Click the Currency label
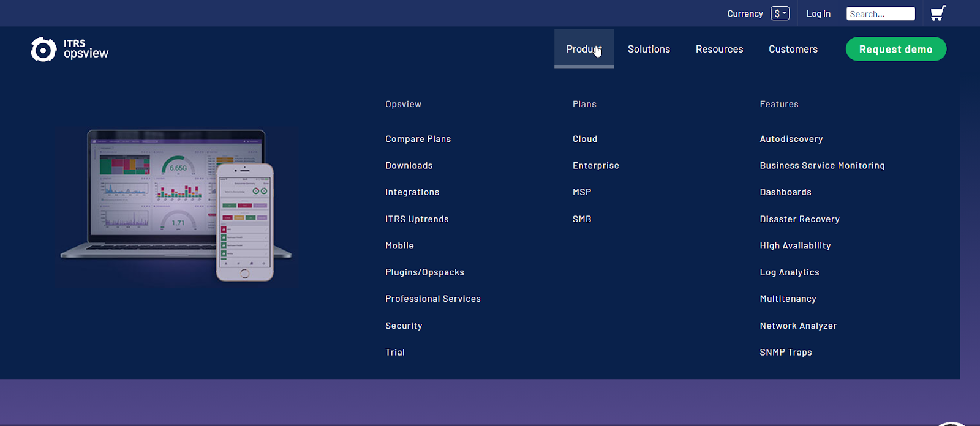 (745, 13)
